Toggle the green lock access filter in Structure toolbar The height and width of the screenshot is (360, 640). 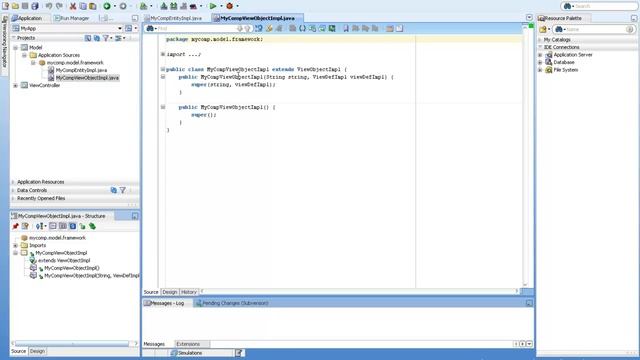(x=82, y=226)
